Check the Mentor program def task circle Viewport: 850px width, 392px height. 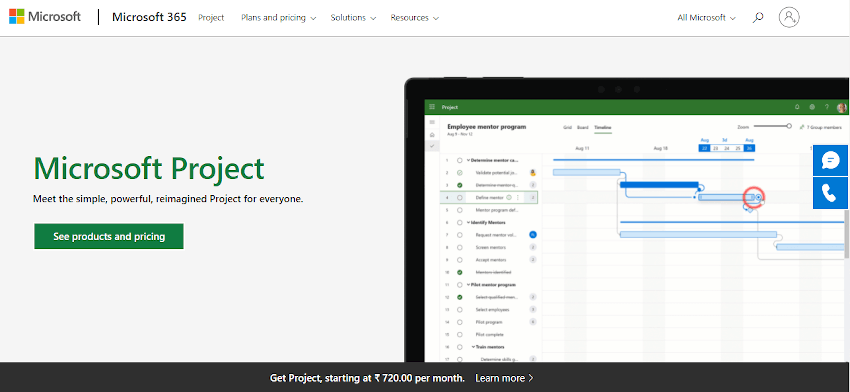point(460,210)
